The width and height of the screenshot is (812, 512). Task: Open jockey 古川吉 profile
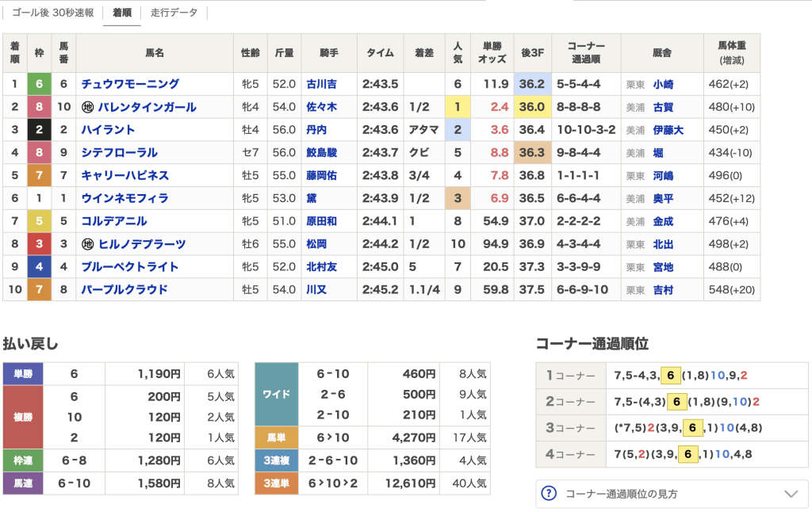(322, 84)
